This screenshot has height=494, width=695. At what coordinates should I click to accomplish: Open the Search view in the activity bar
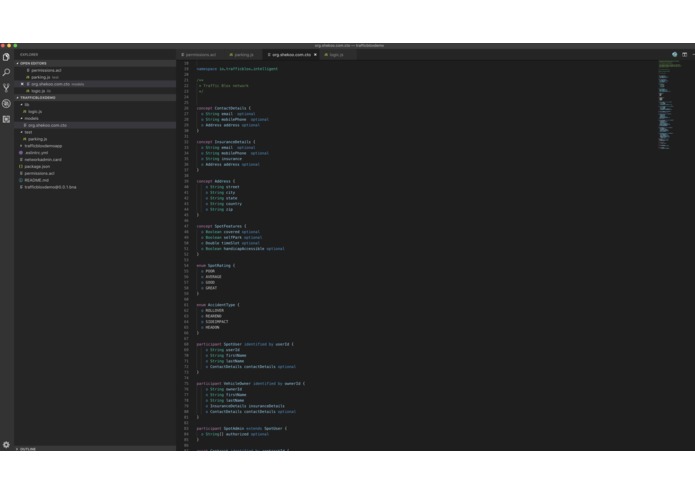6,72
